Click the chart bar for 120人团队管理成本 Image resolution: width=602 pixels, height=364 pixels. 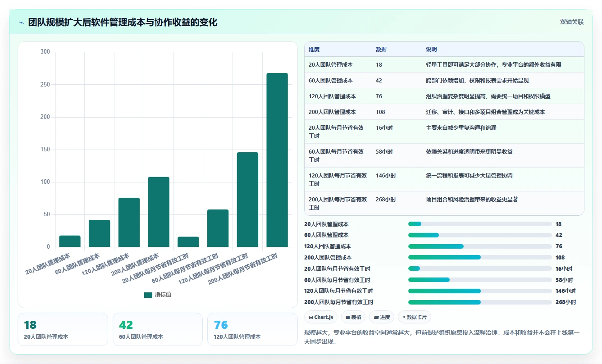coord(129,223)
